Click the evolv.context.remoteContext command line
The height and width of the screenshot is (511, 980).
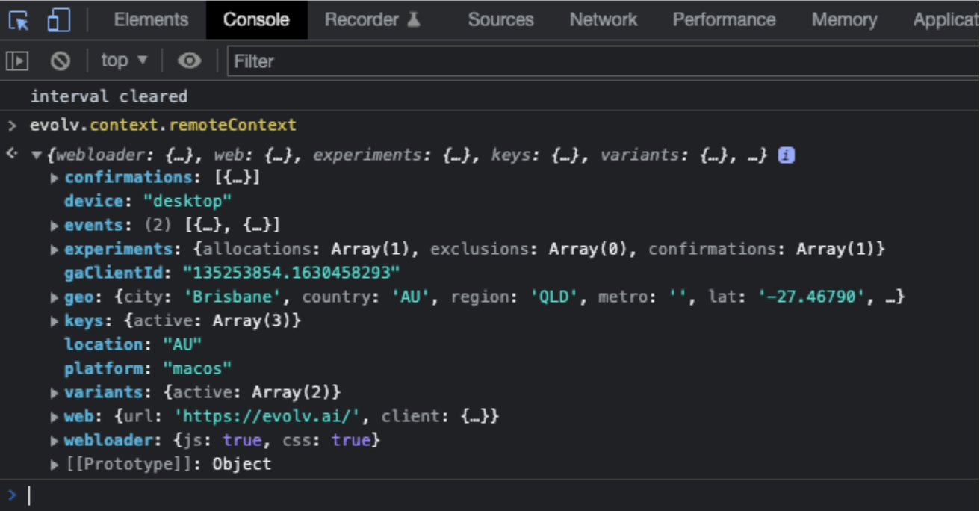(x=164, y=125)
